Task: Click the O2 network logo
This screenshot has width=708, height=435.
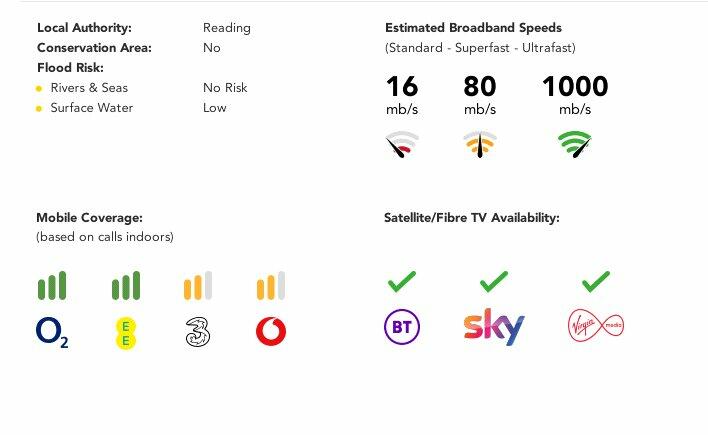Action: [x=52, y=332]
